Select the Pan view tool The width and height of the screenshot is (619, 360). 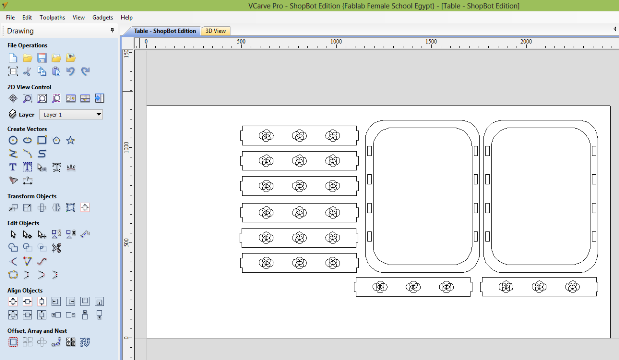13,98
